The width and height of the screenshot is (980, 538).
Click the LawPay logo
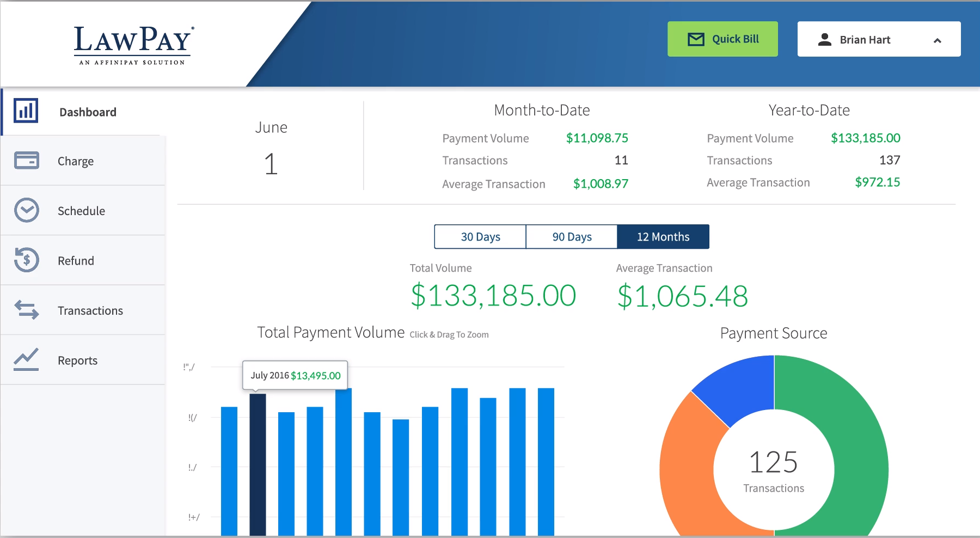click(134, 45)
